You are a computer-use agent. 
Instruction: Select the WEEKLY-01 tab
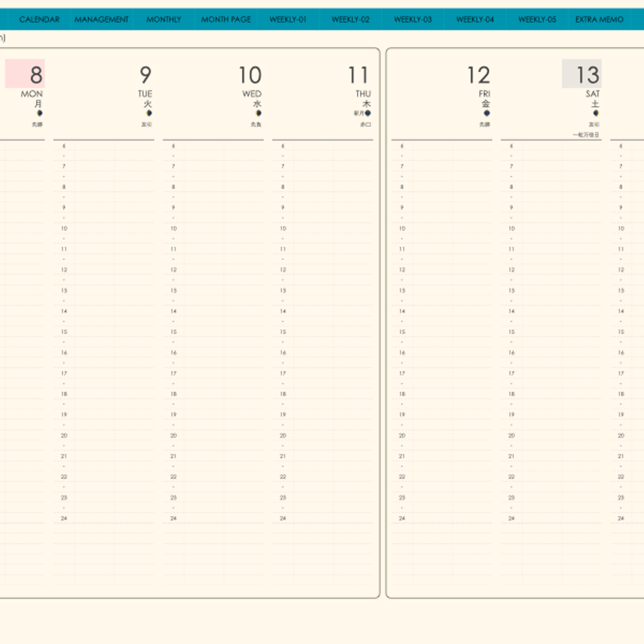pos(288,20)
